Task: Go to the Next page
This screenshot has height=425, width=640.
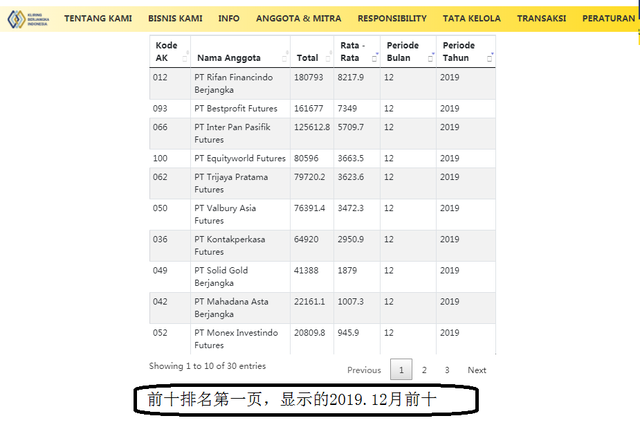Action: pos(477,370)
